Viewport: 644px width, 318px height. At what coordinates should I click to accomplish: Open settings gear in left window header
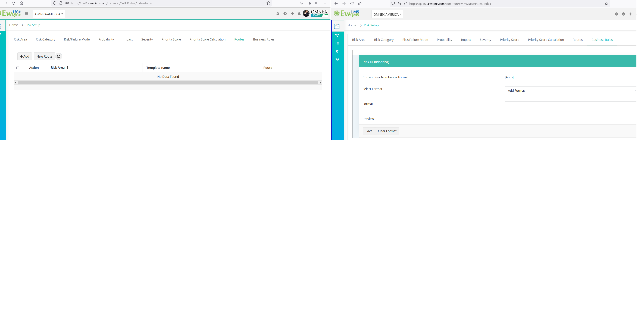(278, 14)
